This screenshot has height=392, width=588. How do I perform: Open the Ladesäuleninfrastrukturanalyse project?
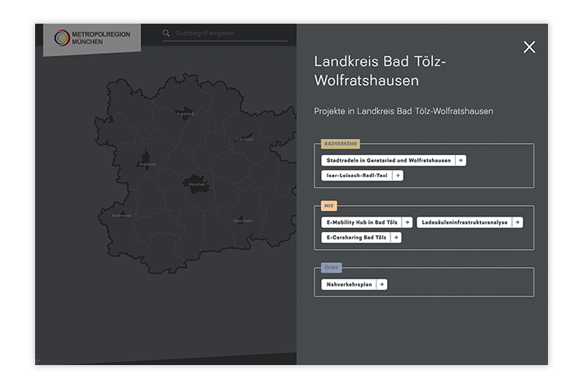[464, 222]
